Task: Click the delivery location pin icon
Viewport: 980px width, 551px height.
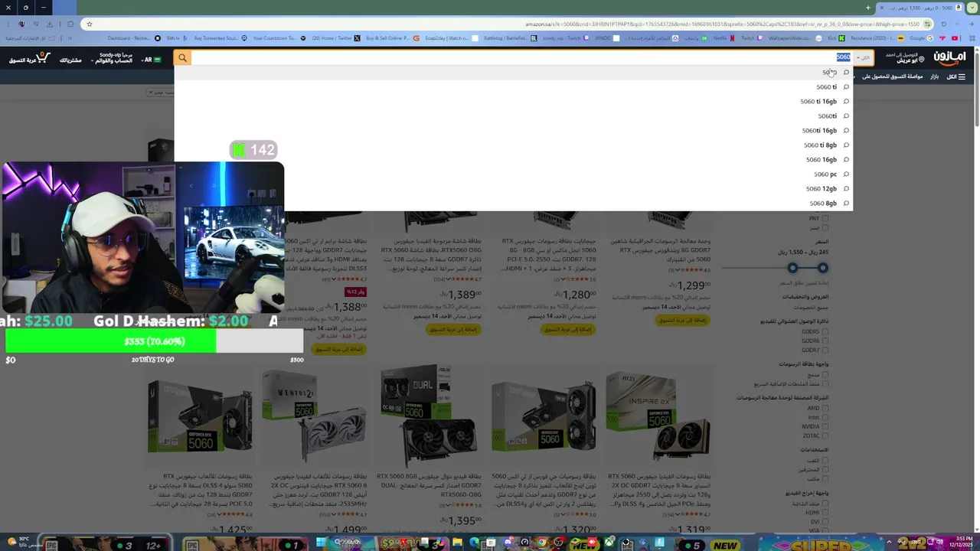Action: (921, 59)
